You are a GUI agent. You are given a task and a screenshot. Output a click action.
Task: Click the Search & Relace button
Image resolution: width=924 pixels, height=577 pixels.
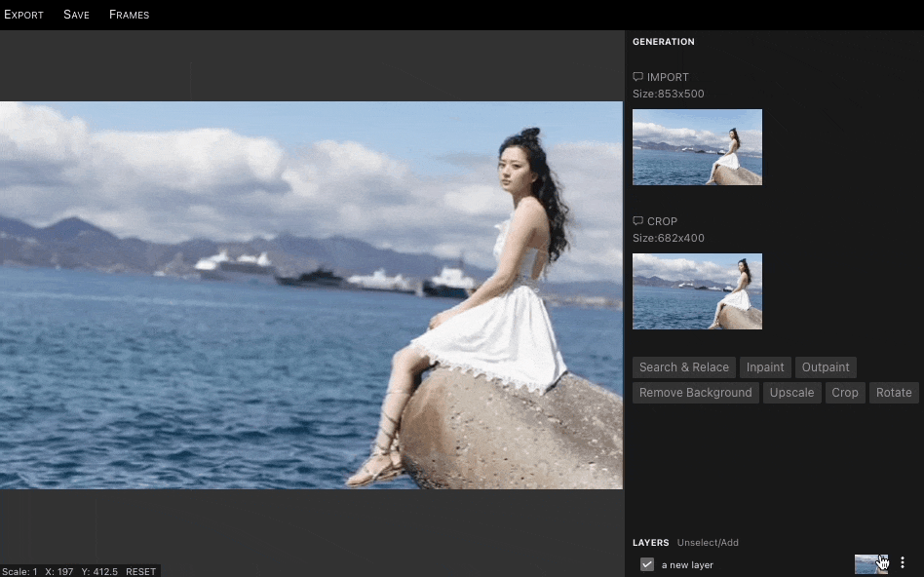tap(683, 367)
